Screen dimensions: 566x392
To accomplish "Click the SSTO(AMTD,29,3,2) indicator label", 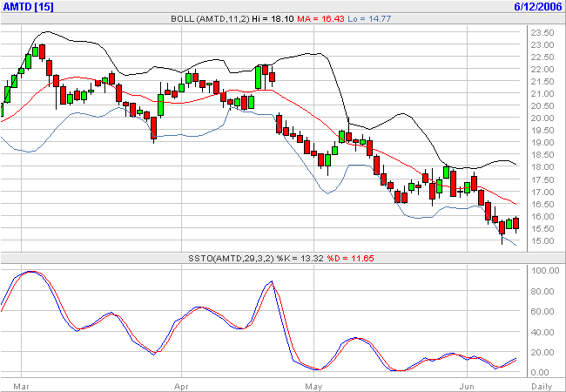I will (x=232, y=259).
